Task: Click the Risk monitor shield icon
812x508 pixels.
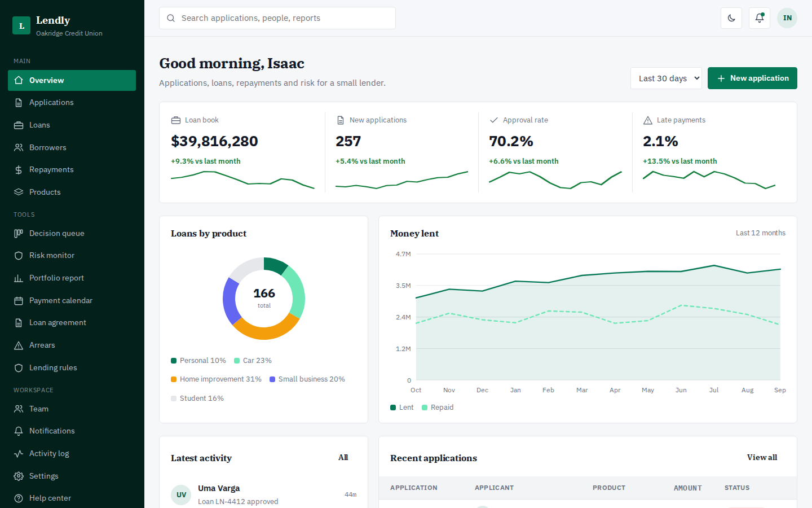Action: [x=19, y=256]
